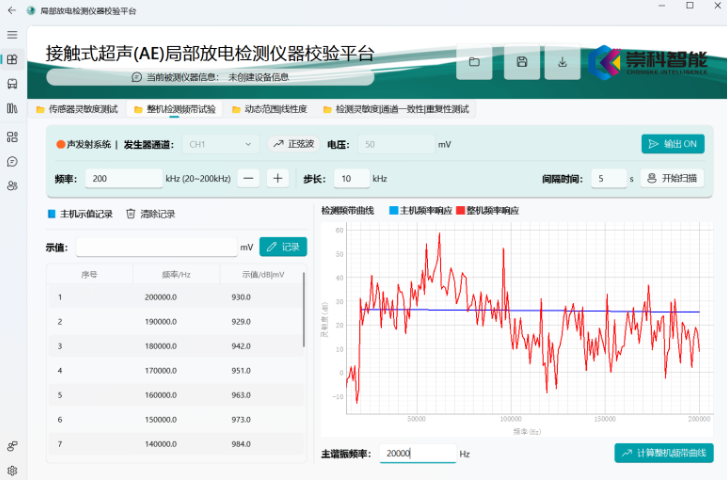Switch to 动态范围|线性度 tab
Screen dimensions: 727x480
tap(269, 108)
